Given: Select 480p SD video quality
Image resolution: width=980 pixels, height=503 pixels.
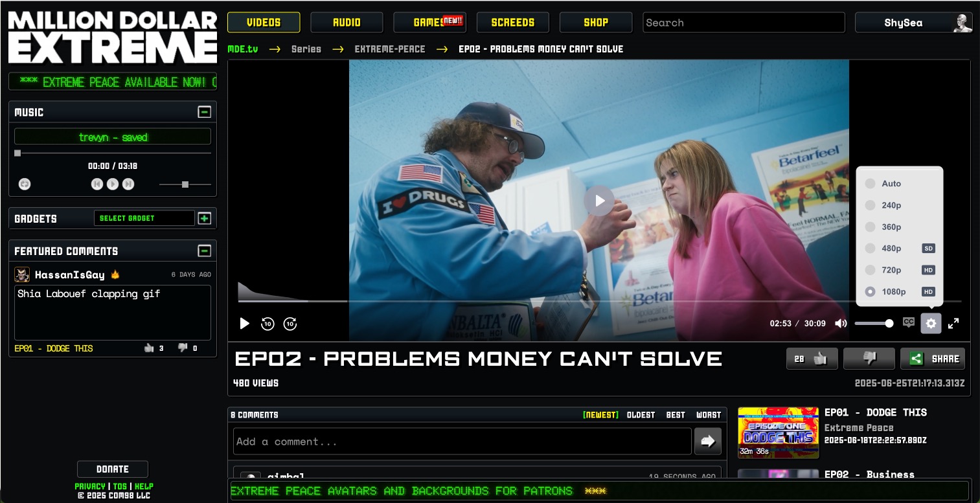Looking at the screenshot, I should pyautogui.click(x=900, y=249).
